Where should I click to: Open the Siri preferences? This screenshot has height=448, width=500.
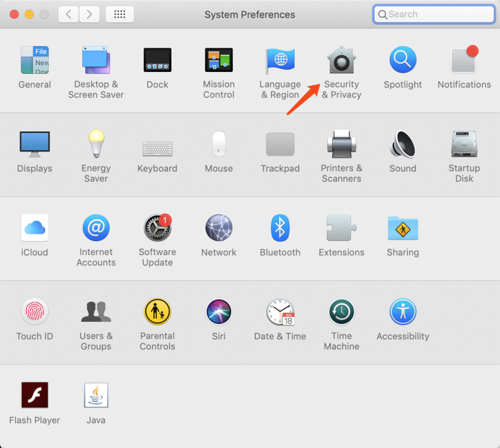[219, 313]
